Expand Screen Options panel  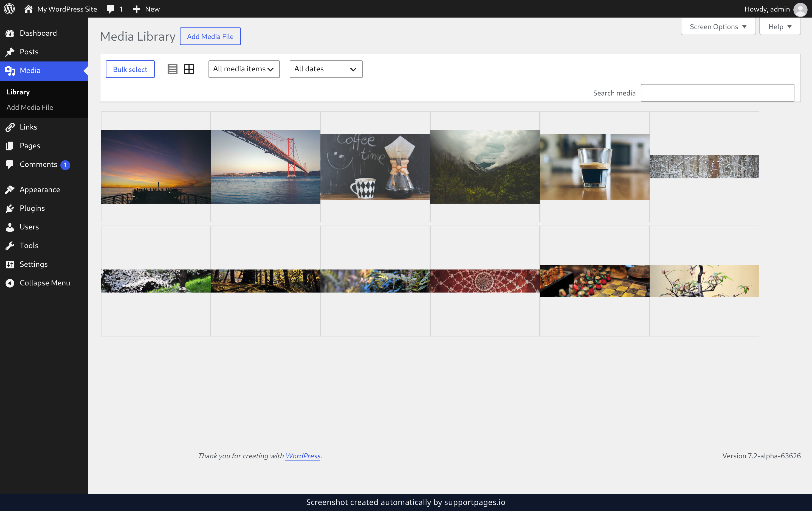pos(718,27)
